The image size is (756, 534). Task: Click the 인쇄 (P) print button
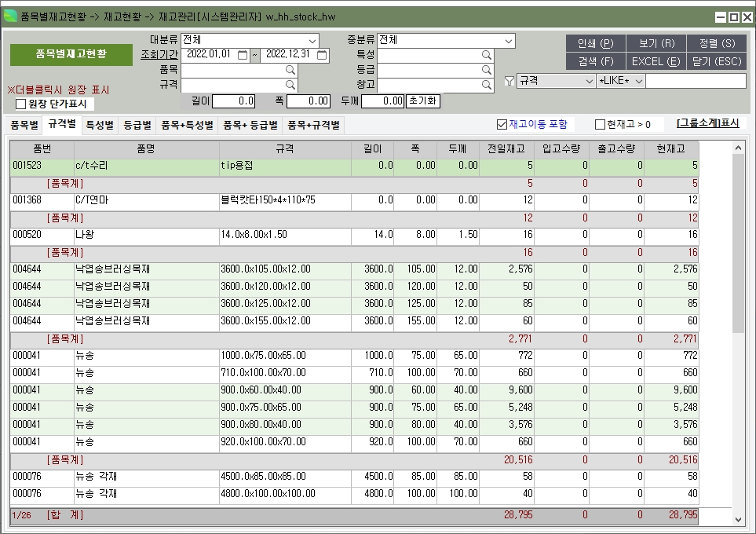[x=595, y=43]
